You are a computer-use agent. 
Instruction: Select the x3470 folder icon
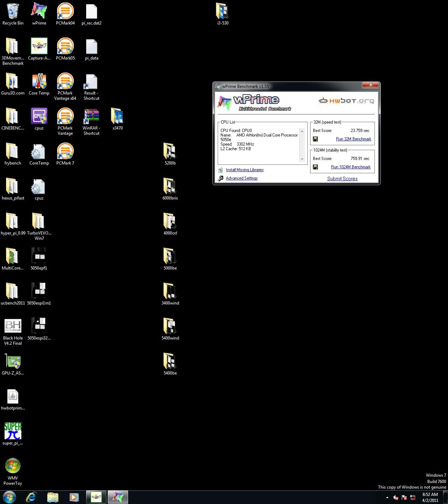[x=118, y=117]
